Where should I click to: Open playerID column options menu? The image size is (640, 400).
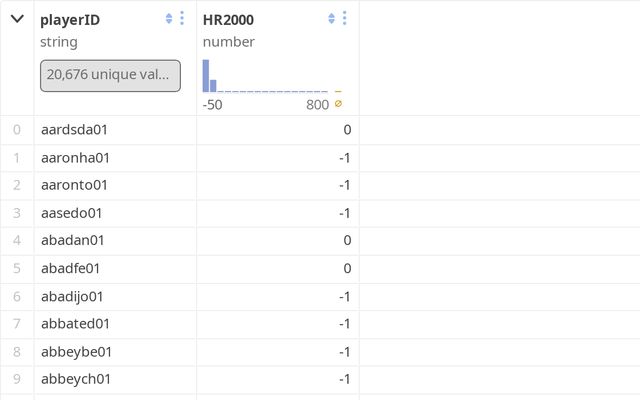(182, 18)
